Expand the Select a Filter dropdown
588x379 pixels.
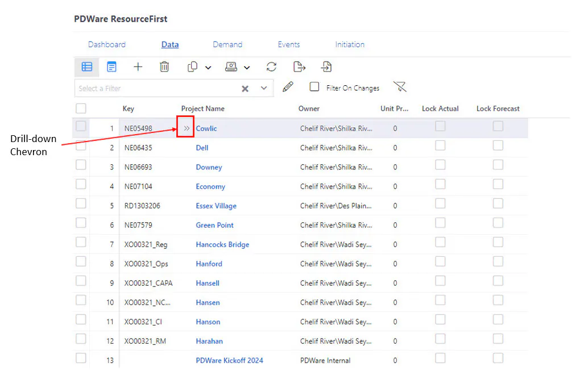(264, 88)
